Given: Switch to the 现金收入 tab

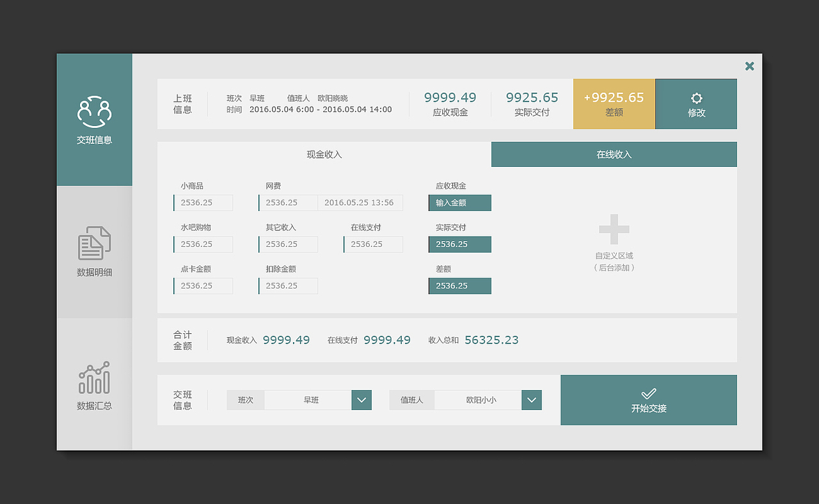Looking at the screenshot, I should pyautogui.click(x=324, y=154).
